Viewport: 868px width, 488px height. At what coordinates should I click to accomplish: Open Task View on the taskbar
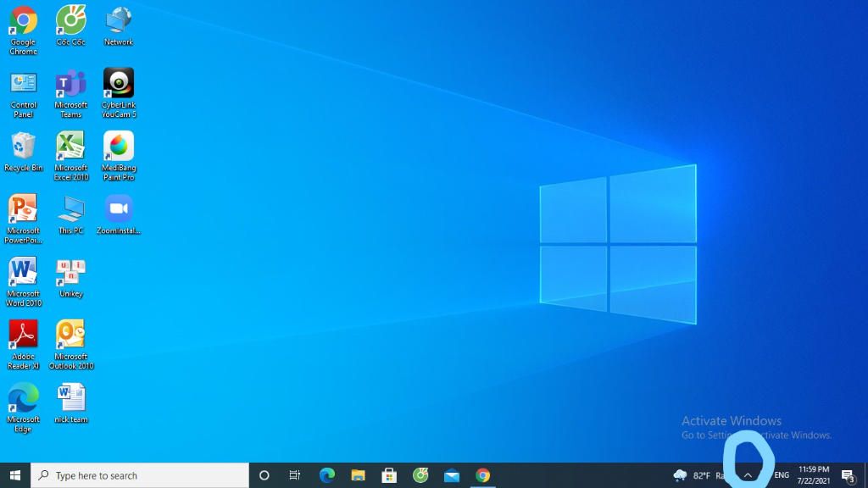pyautogui.click(x=294, y=475)
